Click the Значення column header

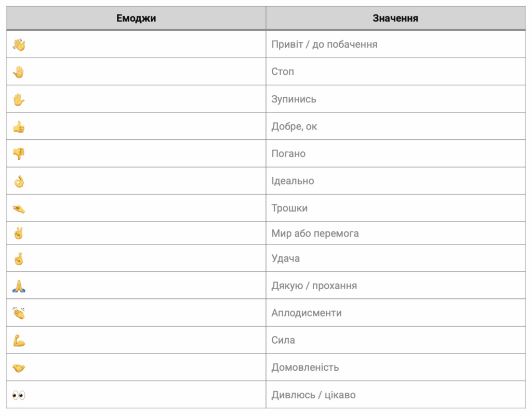pyautogui.click(x=395, y=18)
